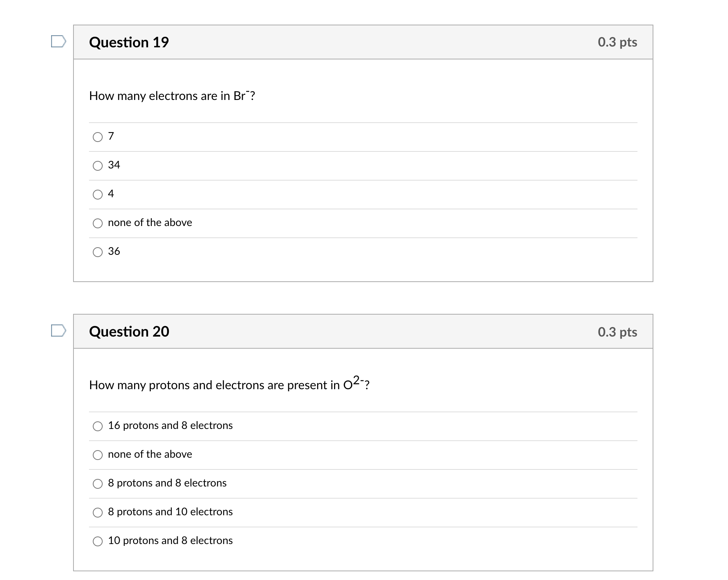
Task: Choose 16 protons and 8 electrons
Action: (98, 426)
